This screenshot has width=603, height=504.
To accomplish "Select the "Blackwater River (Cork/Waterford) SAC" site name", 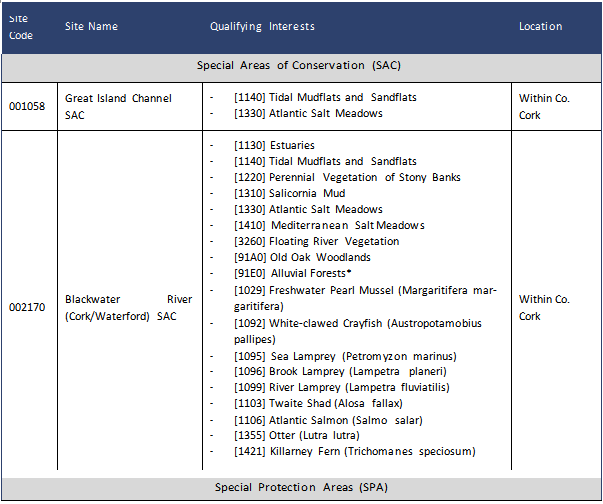I will pos(128,307).
